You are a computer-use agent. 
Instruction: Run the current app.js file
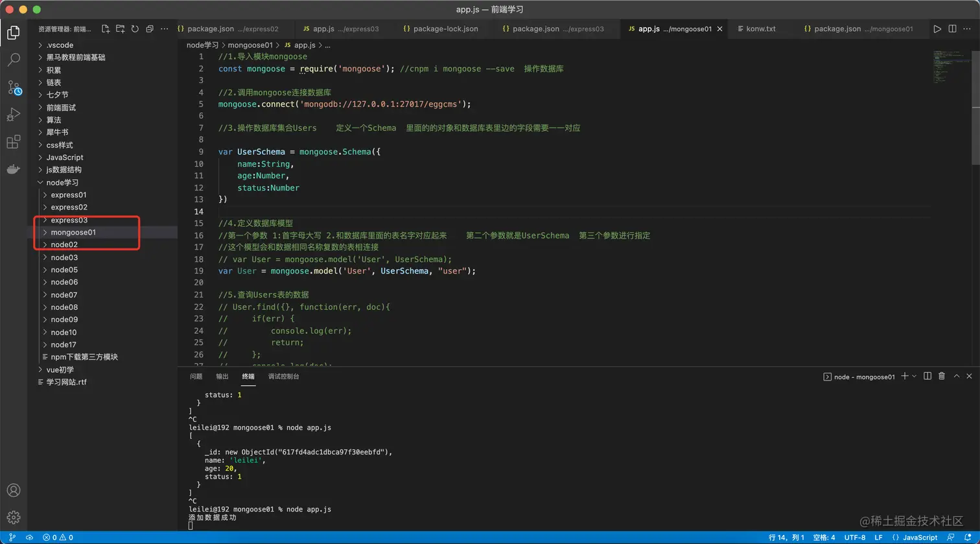[x=937, y=29]
